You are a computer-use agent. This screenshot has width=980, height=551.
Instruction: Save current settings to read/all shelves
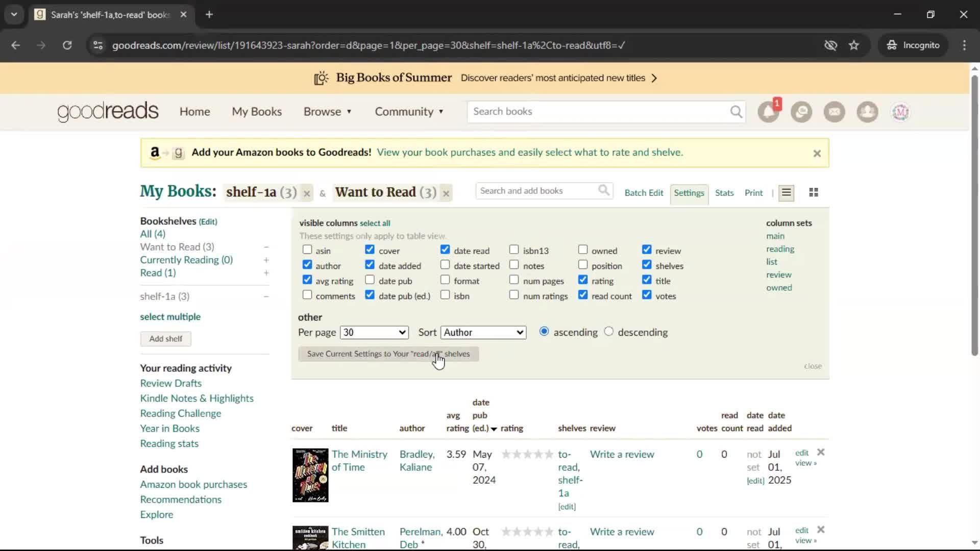(388, 354)
